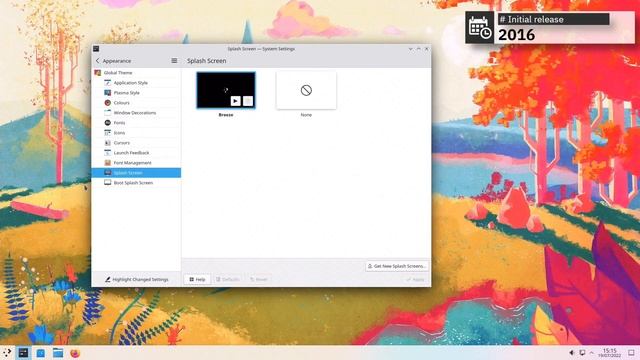640x360 pixels.
Task: Open Boot Splash Screen settings
Action: click(136, 183)
